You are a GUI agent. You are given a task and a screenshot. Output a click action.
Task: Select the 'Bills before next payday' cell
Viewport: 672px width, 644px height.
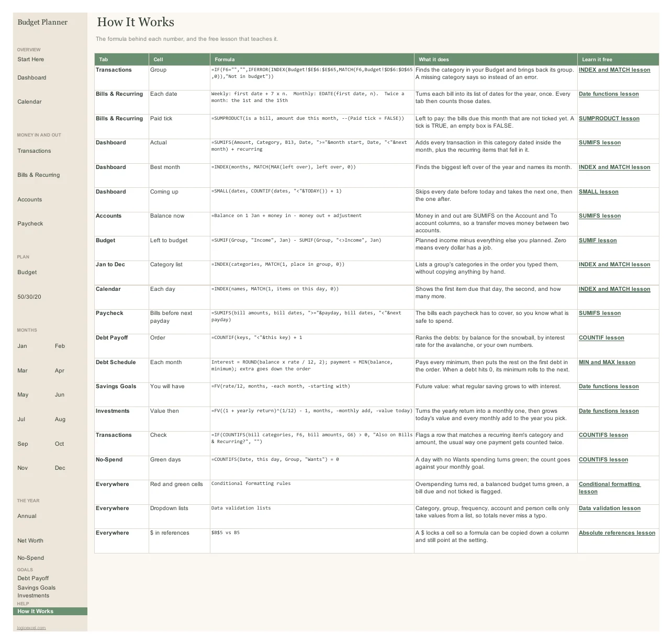pyautogui.click(x=180, y=321)
